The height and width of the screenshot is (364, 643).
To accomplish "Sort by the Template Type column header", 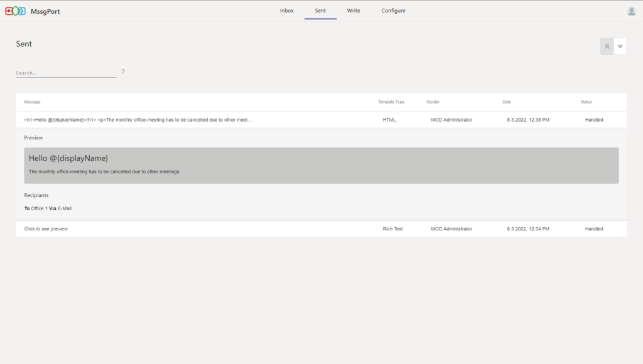I will [391, 102].
